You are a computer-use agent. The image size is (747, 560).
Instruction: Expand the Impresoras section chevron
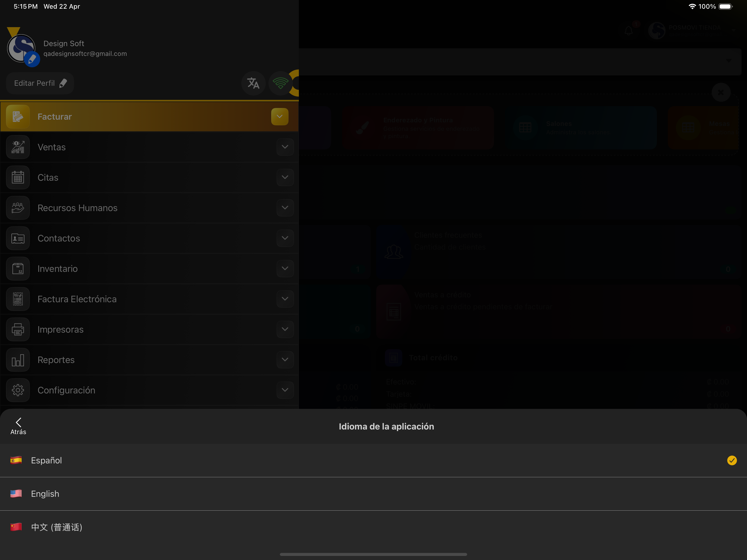(x=285, y=329)
